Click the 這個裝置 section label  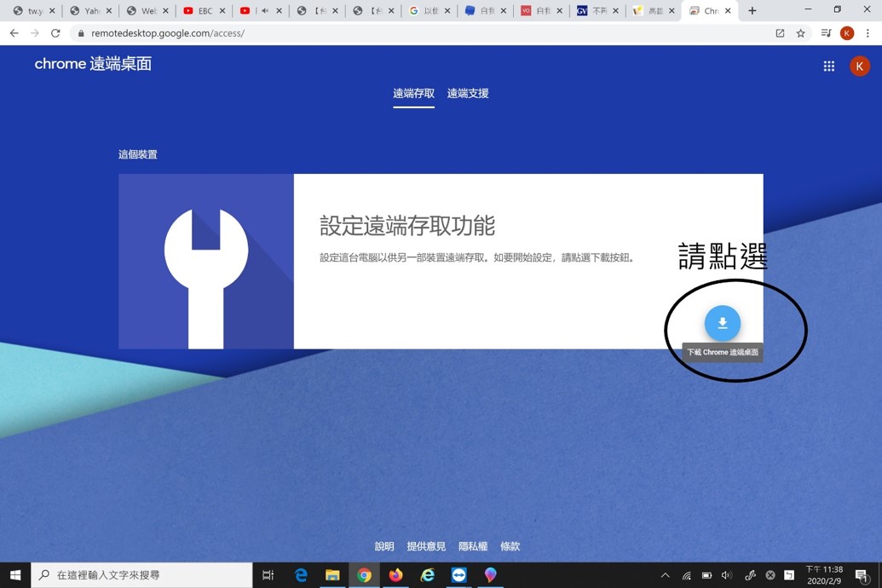click(138, 154)
